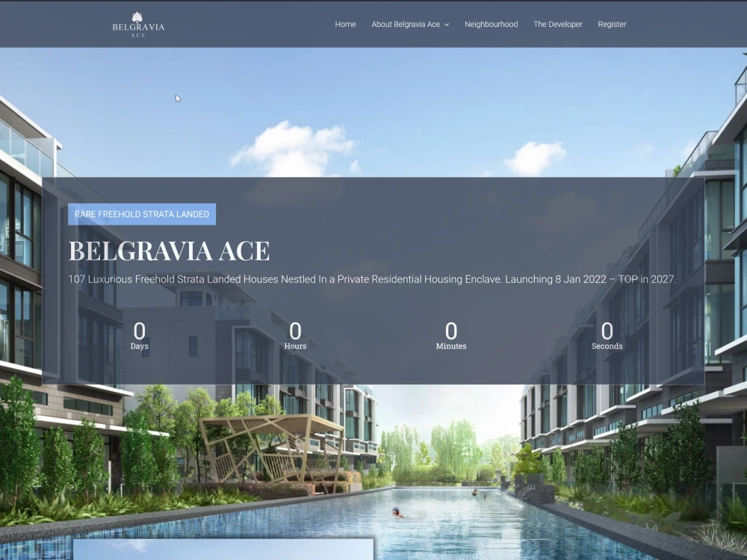Viewport: 747px width, 560px height.
Task: Click the Belgravia Ace logo
Action: click(x=138, y=25)
